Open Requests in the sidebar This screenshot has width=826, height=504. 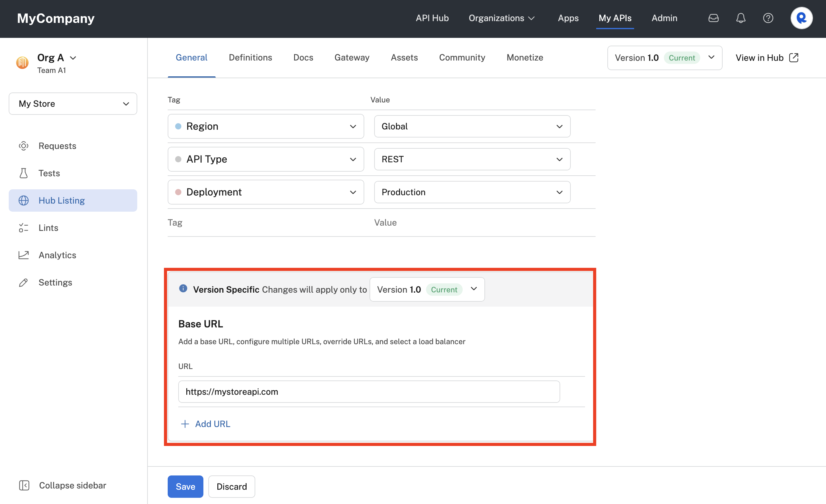(x=73, y=146)
